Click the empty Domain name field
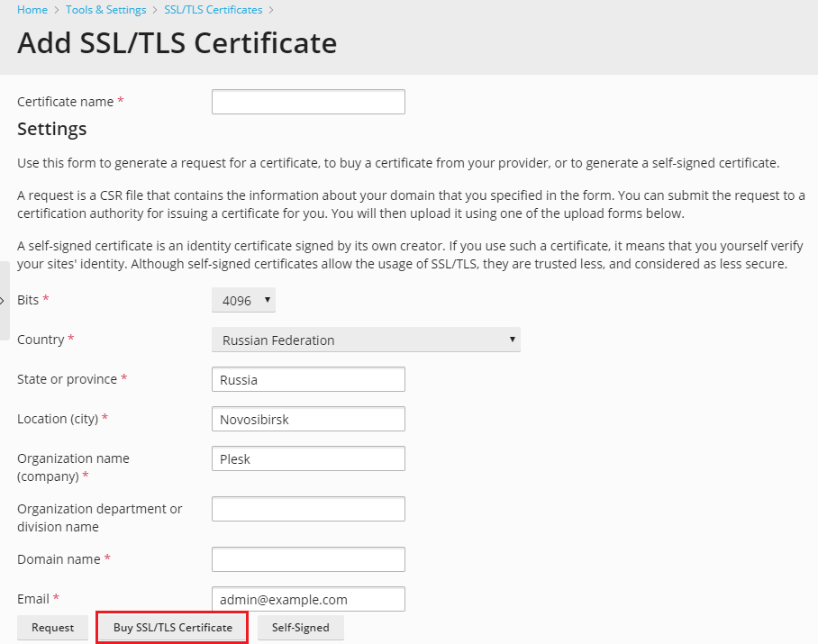The height and width of the screenshot is (644, 818). click(308, 559)
